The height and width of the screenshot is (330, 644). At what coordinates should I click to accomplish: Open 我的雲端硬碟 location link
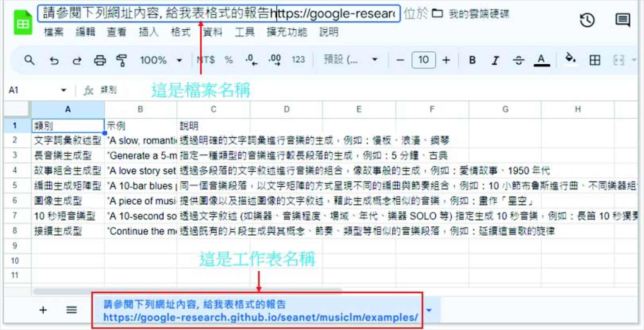click(479, 14)
